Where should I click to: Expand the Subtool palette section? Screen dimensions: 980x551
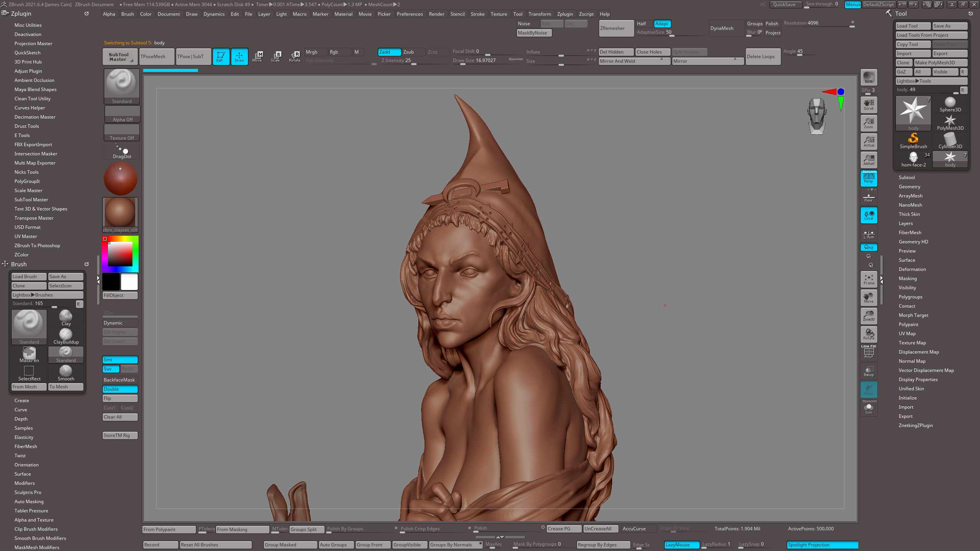(x=906, y=178)
